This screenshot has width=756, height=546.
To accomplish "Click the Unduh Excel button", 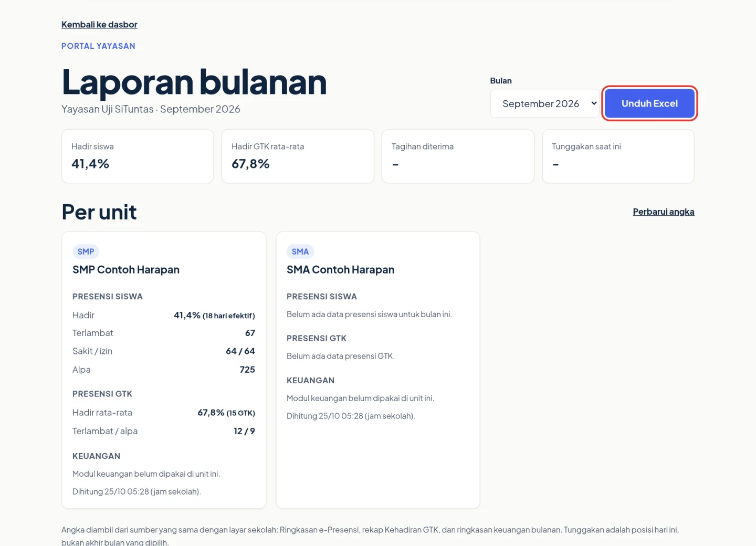I will coord(649,103).
